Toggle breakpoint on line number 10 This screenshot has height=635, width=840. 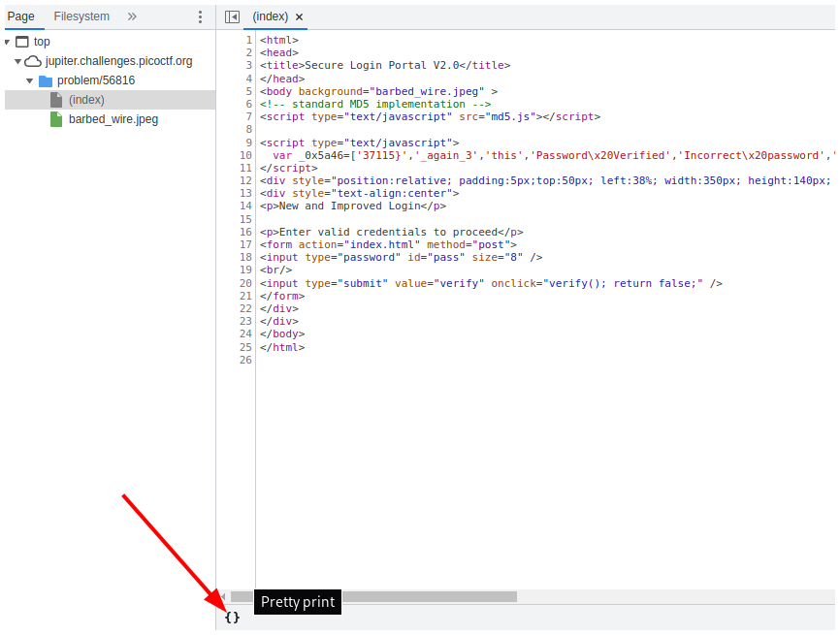[246, 155]
